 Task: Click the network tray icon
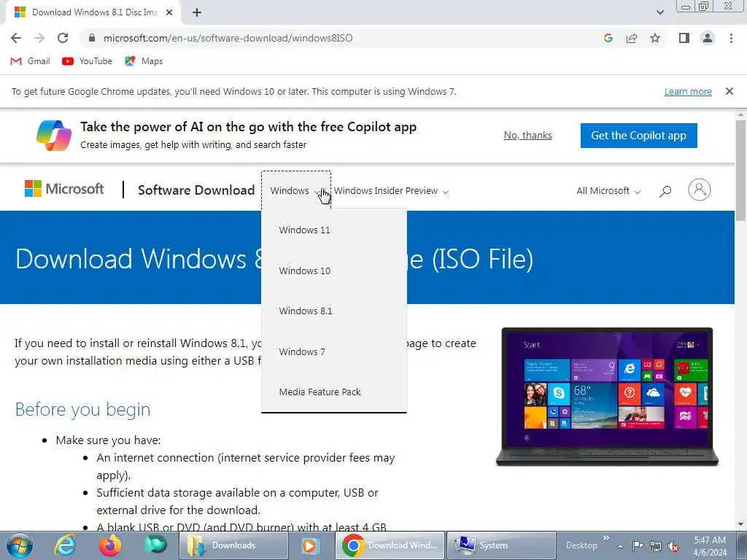656,546
